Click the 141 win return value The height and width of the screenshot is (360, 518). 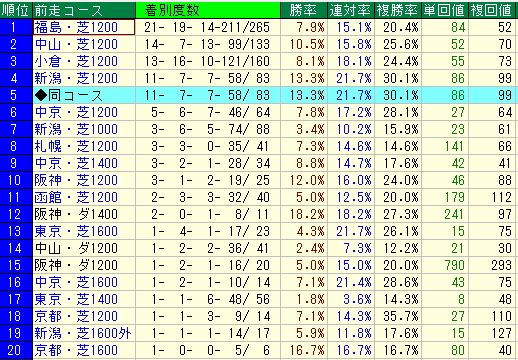tap(445, 146)
